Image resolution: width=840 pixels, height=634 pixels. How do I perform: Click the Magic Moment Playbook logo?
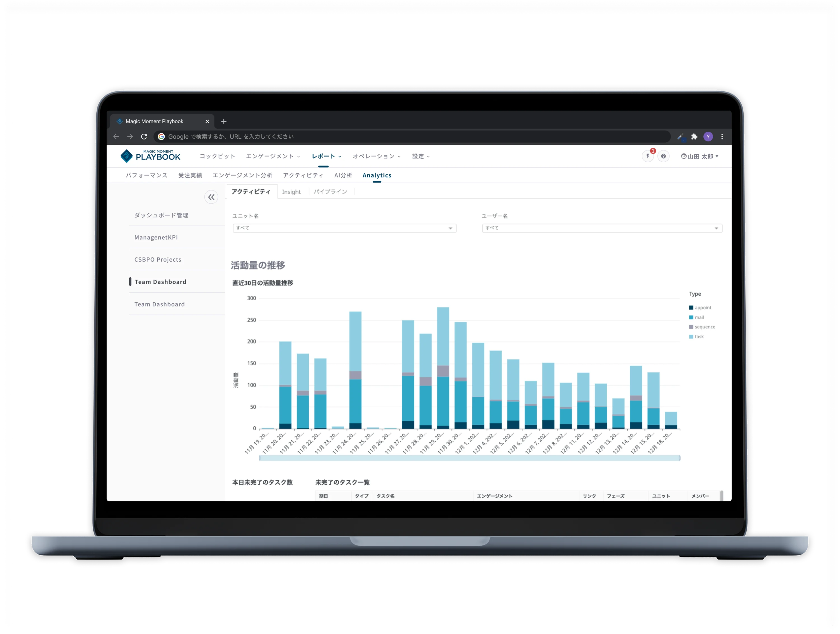click(150, 156)
